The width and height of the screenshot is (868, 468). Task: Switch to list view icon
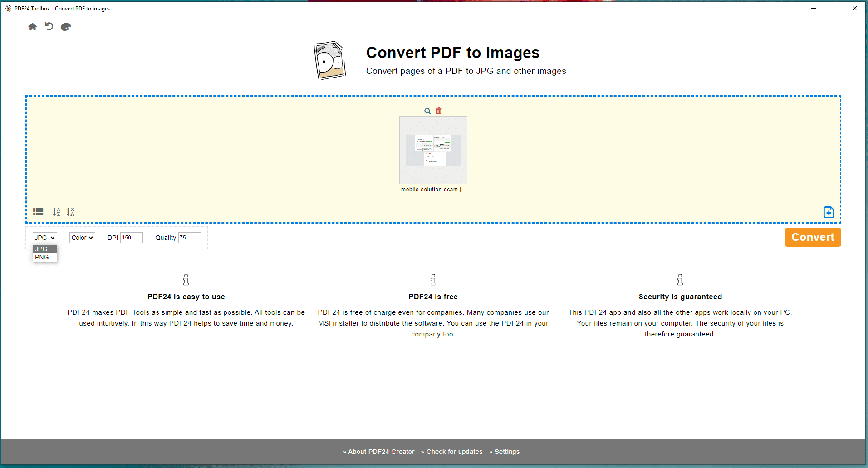tap(38, 212)
